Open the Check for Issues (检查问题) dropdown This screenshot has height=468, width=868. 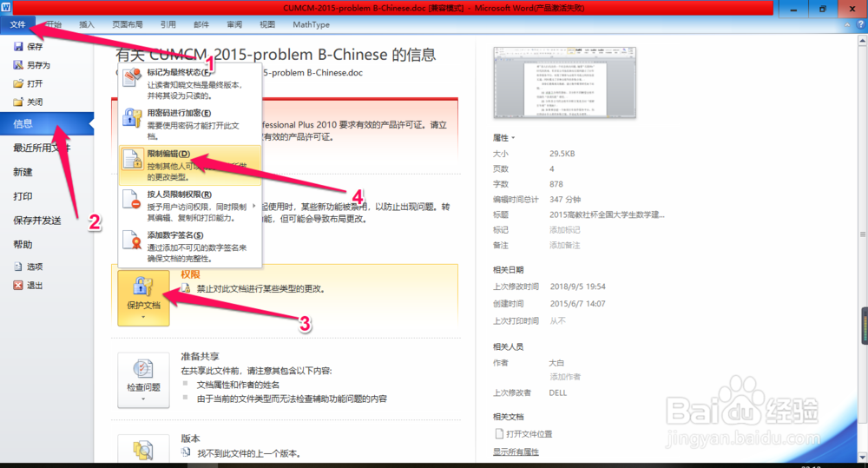click(x=143, y=380)
